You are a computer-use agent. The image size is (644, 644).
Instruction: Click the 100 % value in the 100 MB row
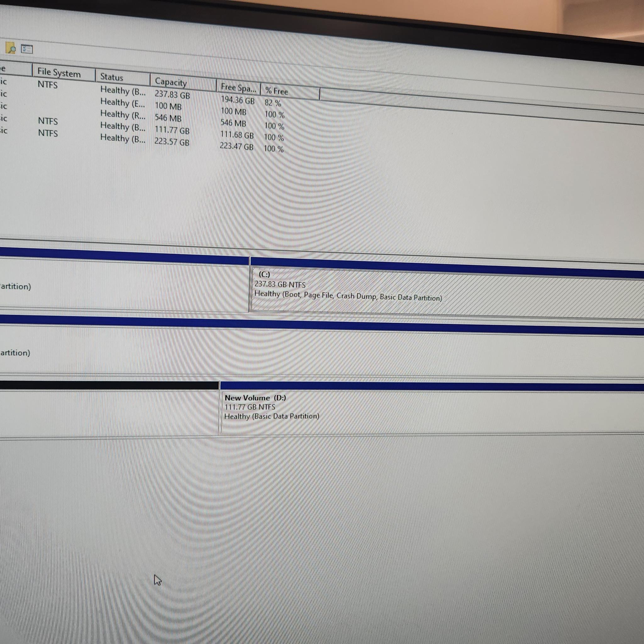click(x=274, y=115)
